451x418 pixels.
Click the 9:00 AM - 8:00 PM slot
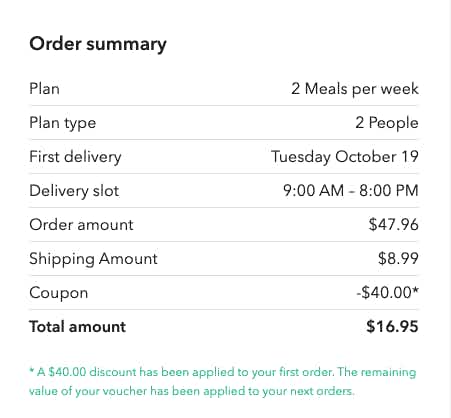351,191
